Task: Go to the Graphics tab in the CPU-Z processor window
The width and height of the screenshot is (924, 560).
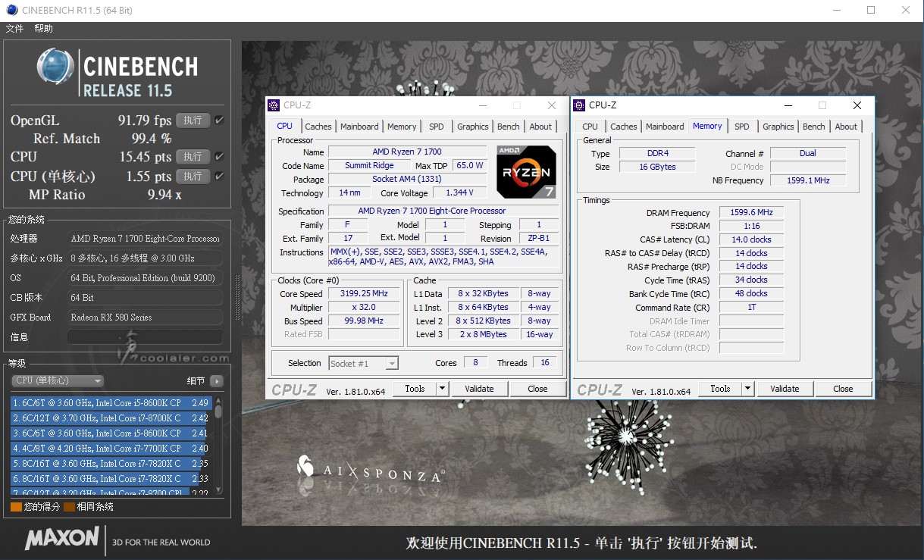Action: [x=473, y=127]
